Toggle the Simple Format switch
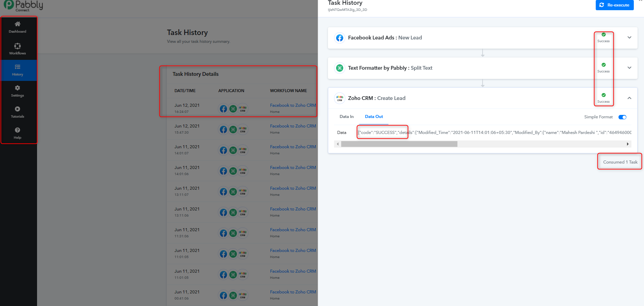644x306 pixels. [x=622, y=117]
